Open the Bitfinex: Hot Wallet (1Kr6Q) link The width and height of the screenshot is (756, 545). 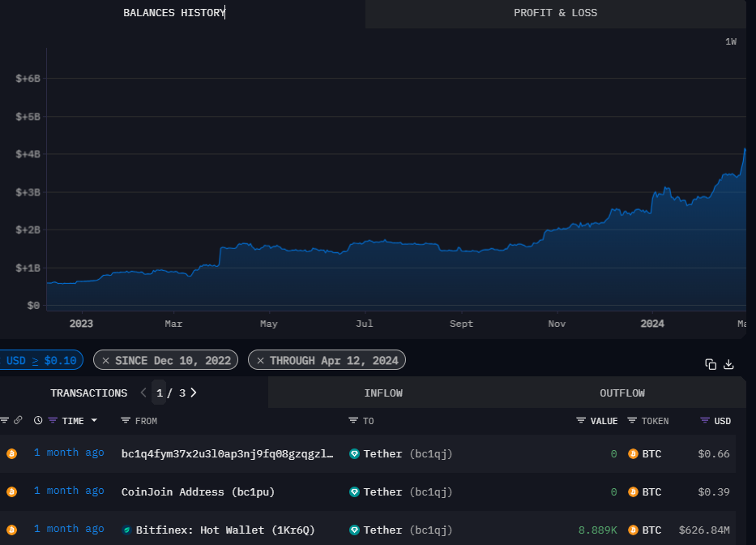tap(224, 530)
